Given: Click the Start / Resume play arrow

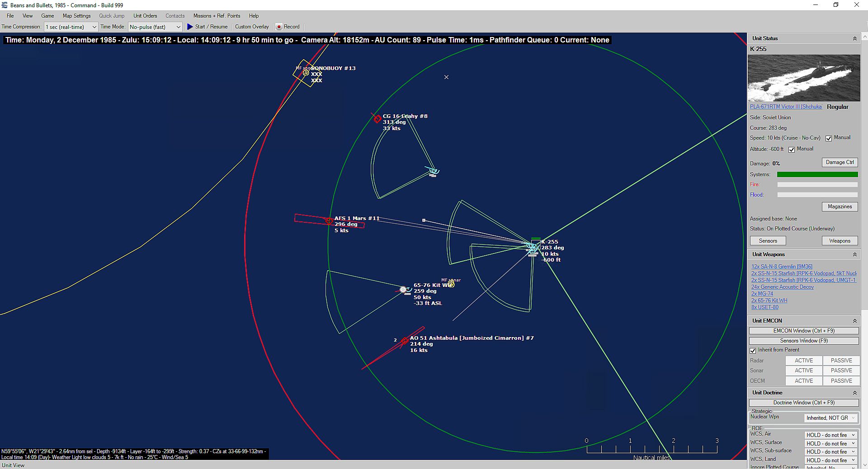Looking at the screenshot, I should (x=190, y=27).
